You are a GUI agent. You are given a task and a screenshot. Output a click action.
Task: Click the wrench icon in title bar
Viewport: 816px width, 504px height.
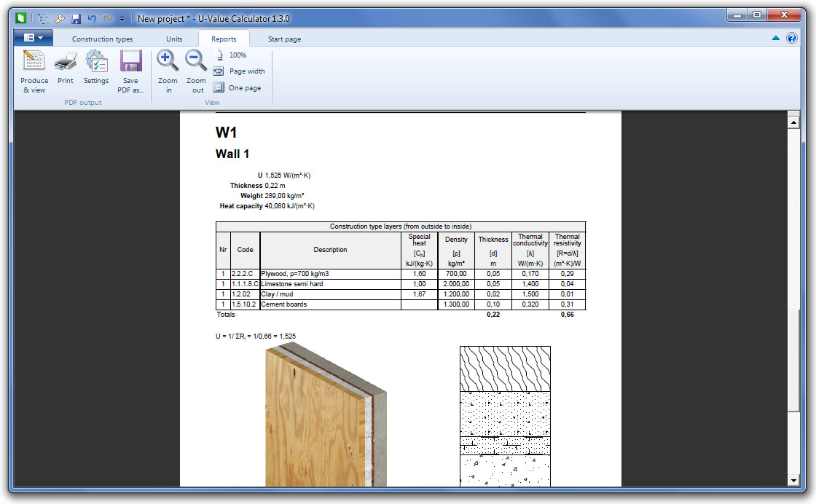tap(60, 18)
